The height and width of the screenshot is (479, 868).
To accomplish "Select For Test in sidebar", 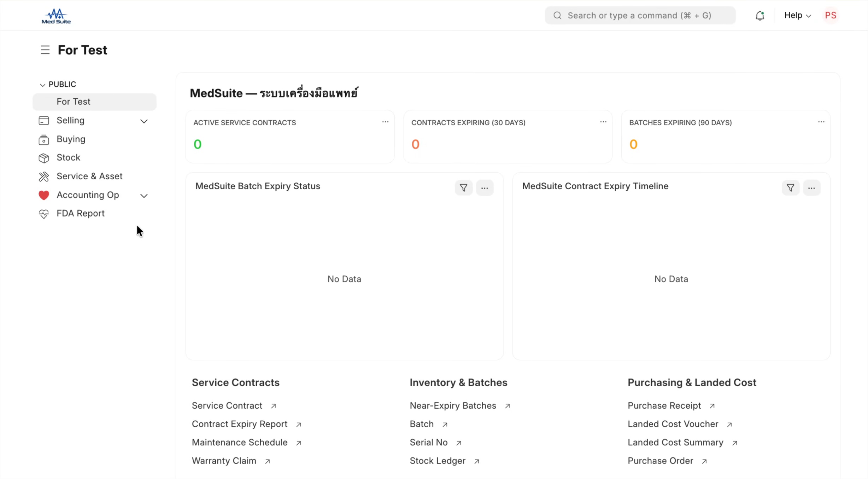I will click(94, 102).
